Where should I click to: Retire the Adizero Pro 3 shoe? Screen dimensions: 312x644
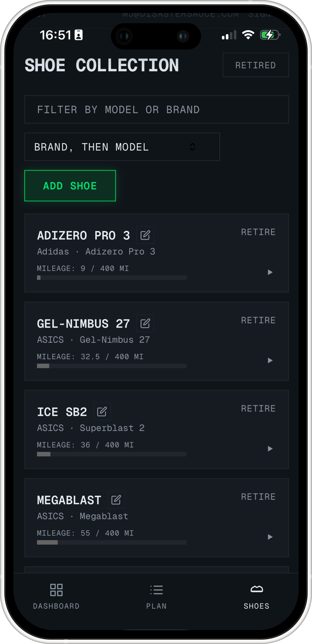258,232
